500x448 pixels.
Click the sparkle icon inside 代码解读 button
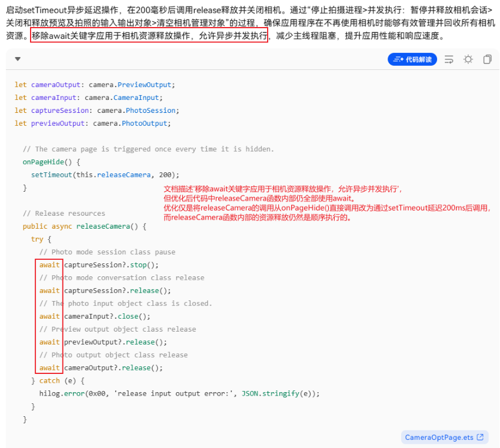coord(399,59)
